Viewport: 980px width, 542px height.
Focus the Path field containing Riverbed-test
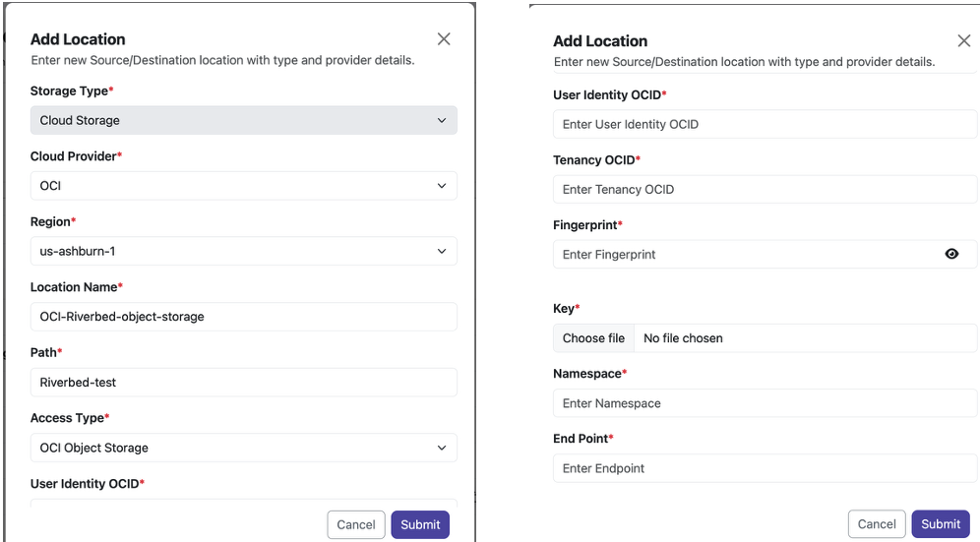[244, 382]
